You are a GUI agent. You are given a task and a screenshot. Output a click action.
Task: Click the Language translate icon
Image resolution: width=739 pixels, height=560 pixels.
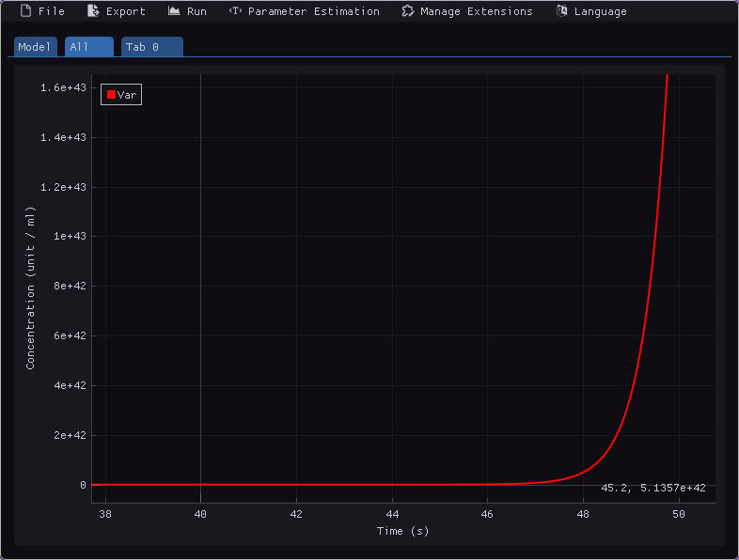(561, 11)
